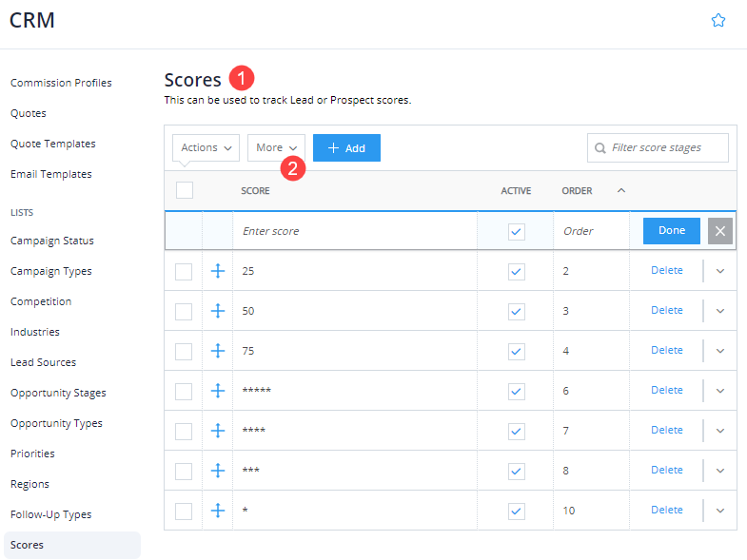Tick the select-all checkbox in header
This screenshot has height=560, width=747.
(185, 190)
